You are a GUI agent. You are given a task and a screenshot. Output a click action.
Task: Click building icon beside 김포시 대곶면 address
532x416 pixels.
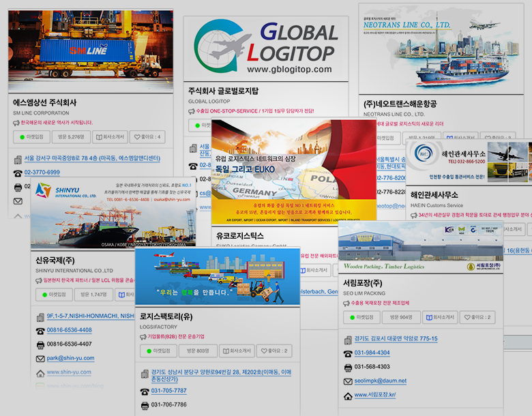(x=348, y=340)
